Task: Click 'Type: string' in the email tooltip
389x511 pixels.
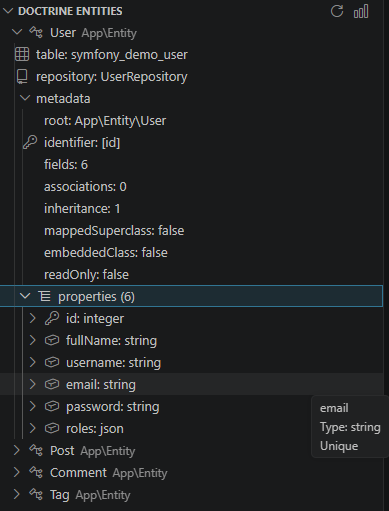Action: (x=350, y=427)
